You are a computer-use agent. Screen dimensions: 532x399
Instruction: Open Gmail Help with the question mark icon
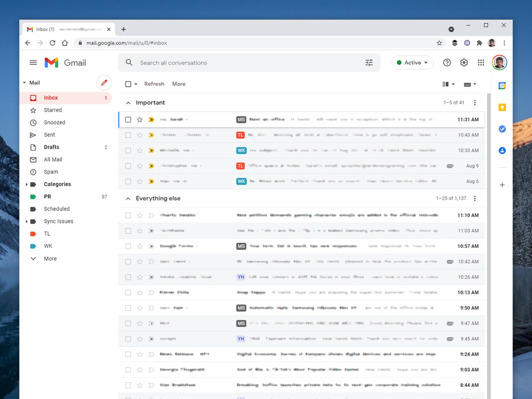pyautogui.click(x=447, y=62)
